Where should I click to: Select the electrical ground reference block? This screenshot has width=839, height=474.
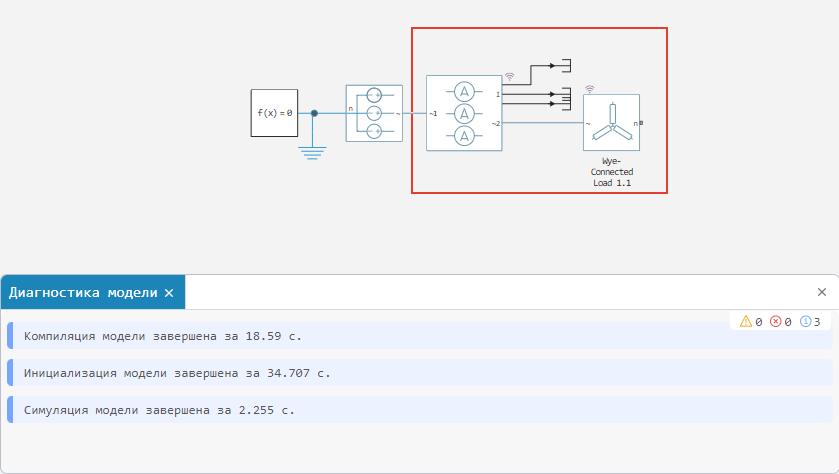tap(312, 153)
